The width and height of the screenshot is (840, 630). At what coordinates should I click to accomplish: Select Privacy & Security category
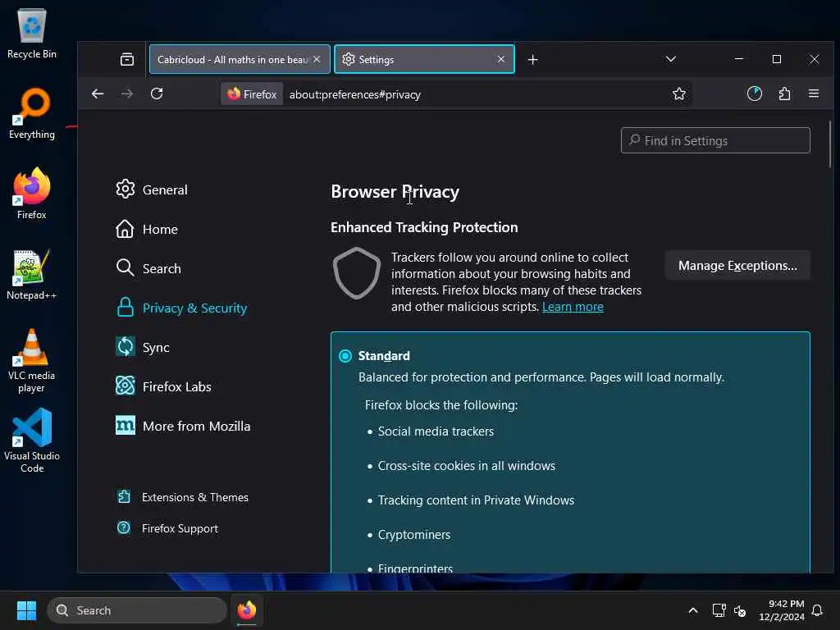click(x=181, y=308)
